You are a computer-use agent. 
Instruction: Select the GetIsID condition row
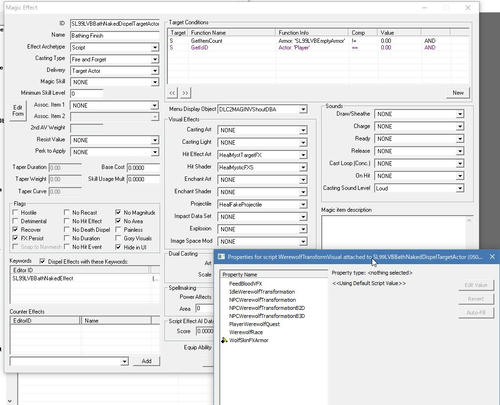coord(318,48)
